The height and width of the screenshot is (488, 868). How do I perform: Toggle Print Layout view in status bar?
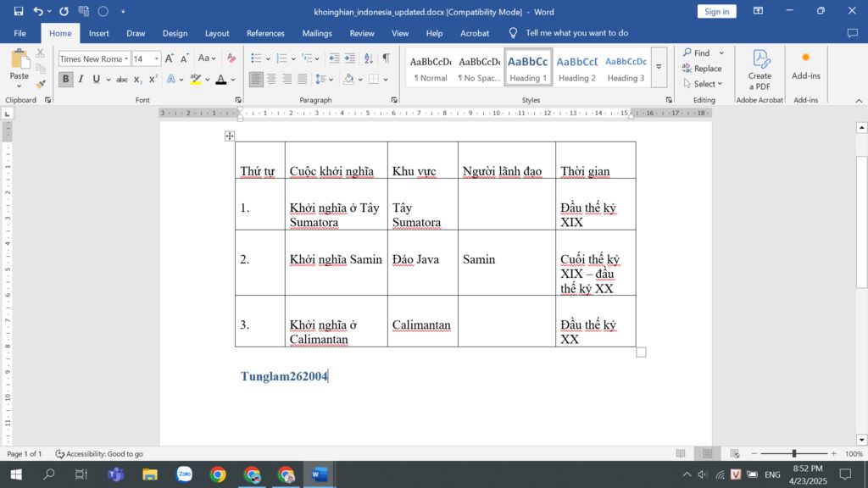pos(708,454)
